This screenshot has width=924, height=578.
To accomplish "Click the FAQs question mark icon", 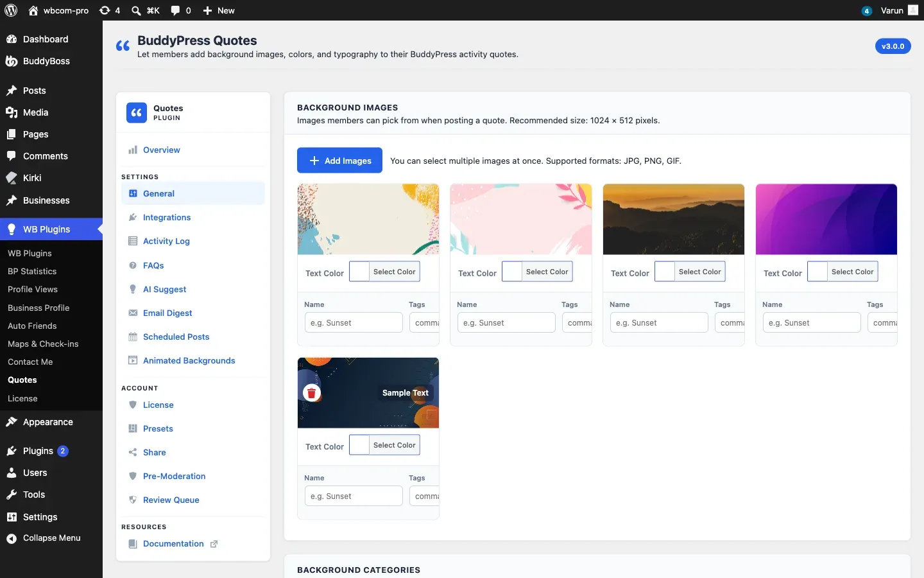I will [133, 265].
